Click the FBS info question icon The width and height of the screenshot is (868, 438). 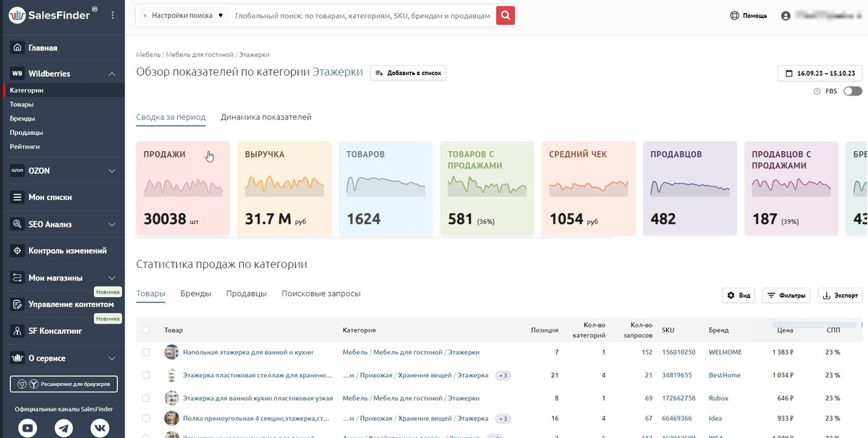[817, 91]
